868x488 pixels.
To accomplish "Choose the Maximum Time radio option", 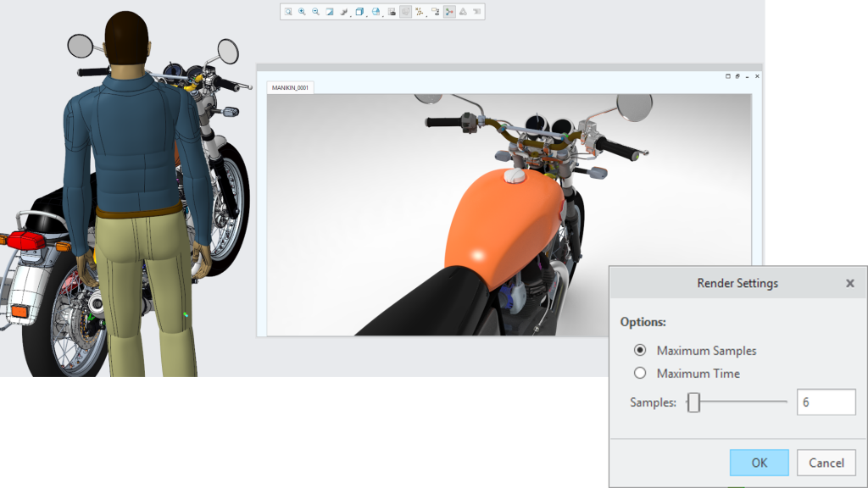I will click(640, 374).
